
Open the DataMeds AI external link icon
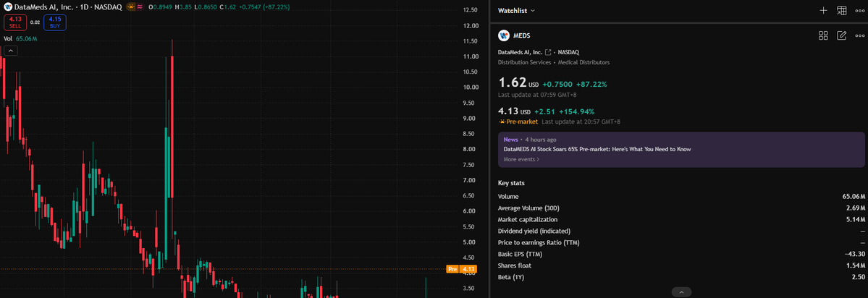(x=548, y=52)
